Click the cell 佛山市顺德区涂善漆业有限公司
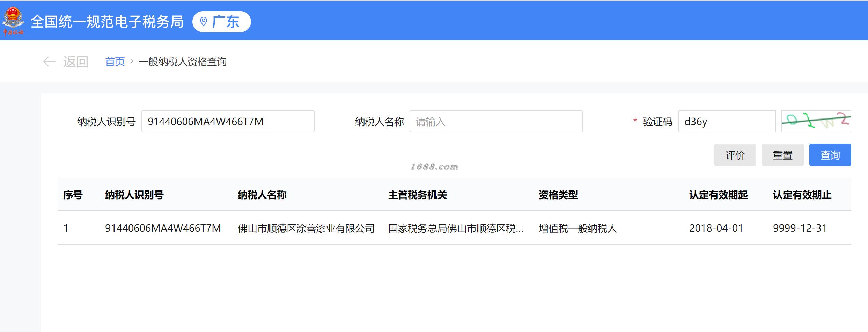 (306, 228)
